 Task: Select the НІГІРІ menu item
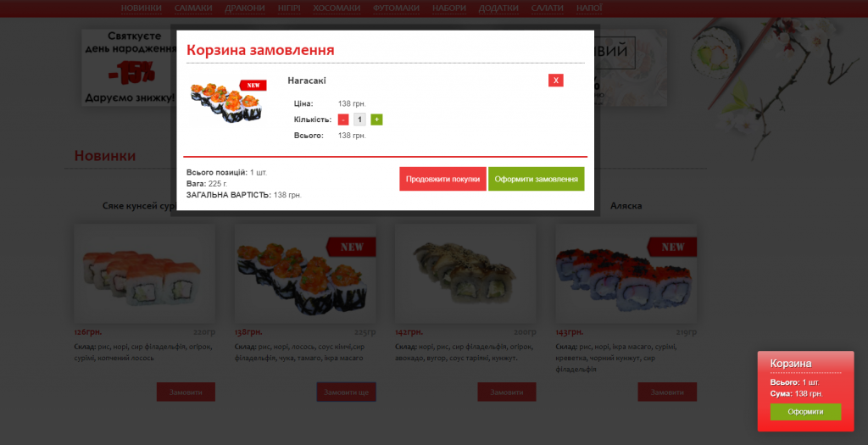pyautogui.click(x=289, y=8)
